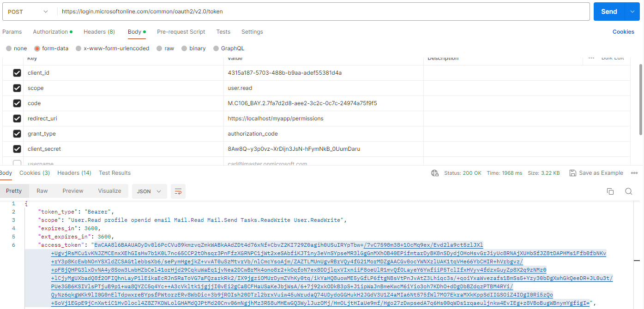The width and height of the screenshot is (644, 309).
Task: Select the form-data radio button
Action: 37,48
